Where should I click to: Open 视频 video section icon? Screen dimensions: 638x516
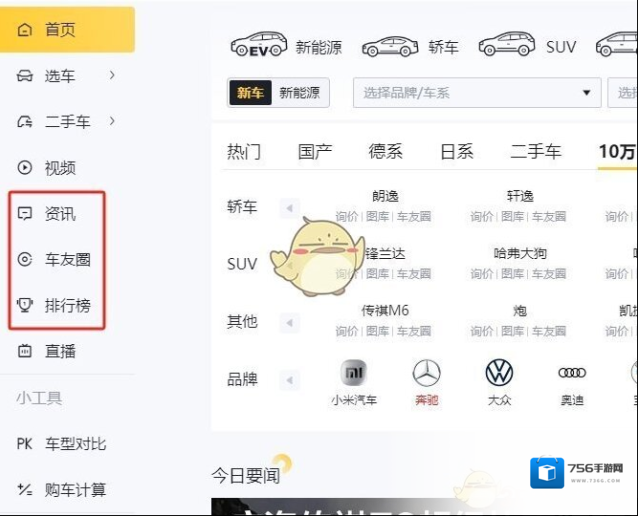pos(25,168)
